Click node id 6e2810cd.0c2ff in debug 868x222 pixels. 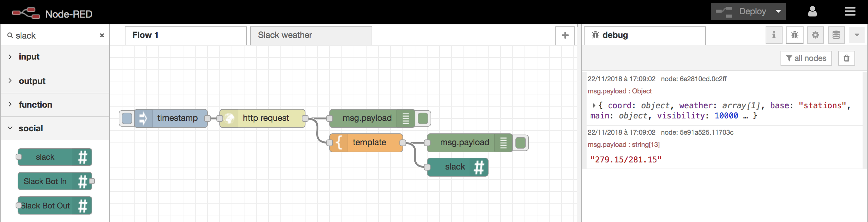point(694,79)
